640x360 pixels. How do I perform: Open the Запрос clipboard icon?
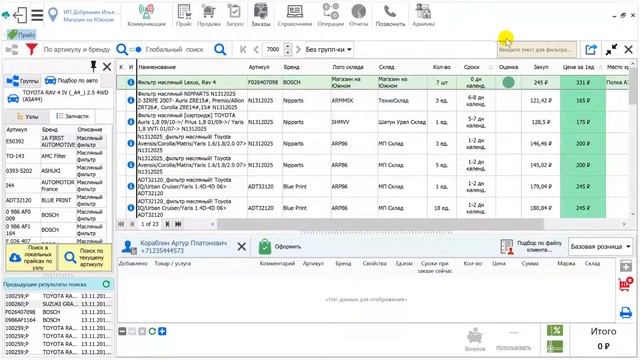coord(234,12)
